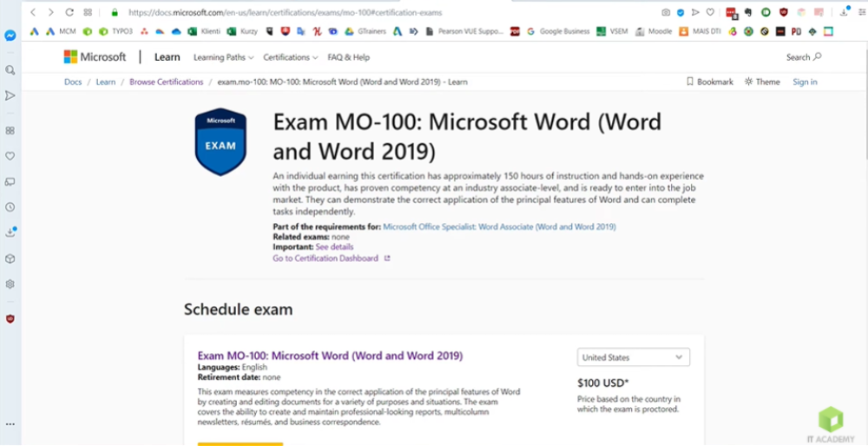Add page to bookmarks with heart icon

[709, 12]
